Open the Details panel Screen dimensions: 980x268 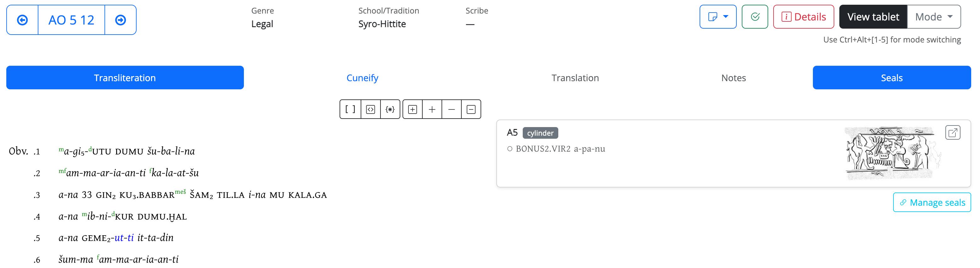click(803, 17)
